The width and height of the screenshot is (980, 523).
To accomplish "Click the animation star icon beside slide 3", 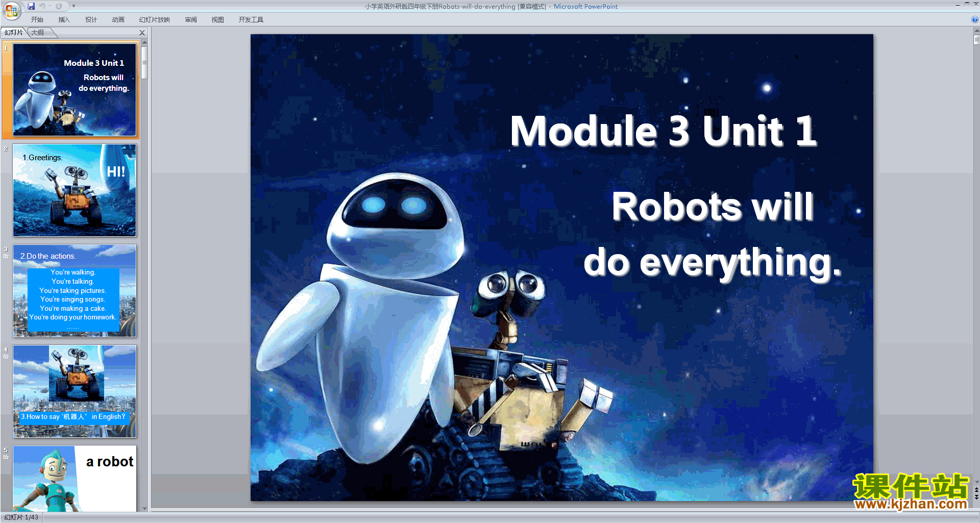I will (x=6, y=256).
